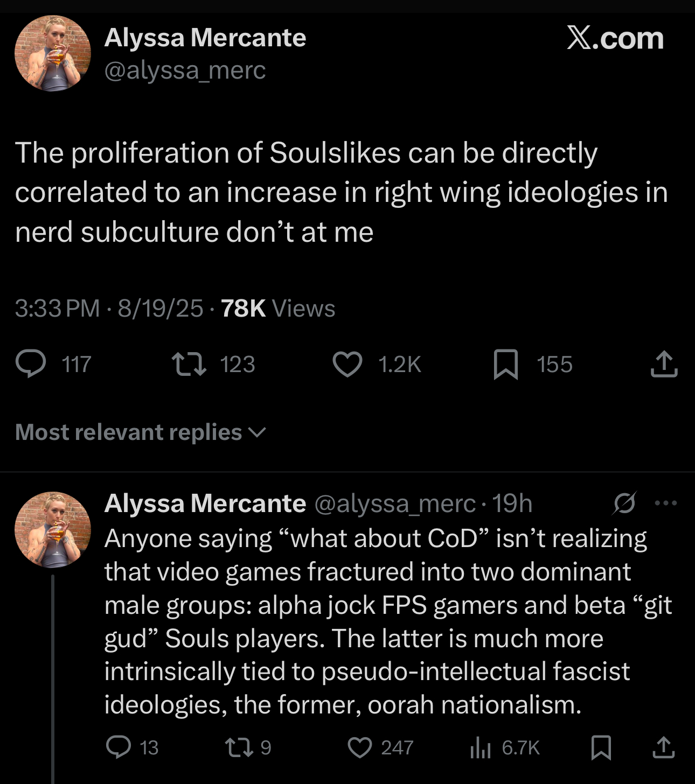695x784 pixels.
Task: Open the @alyssa_merc handle in main post
Action: [x=185, y=71]
